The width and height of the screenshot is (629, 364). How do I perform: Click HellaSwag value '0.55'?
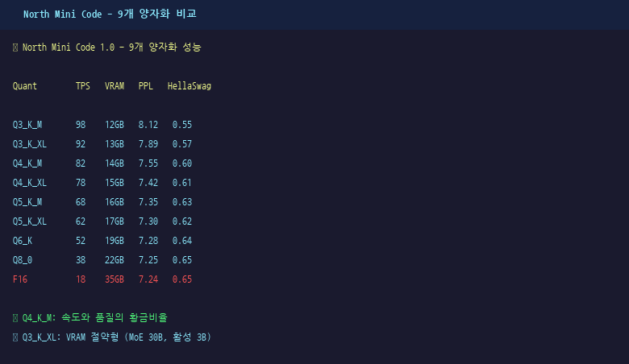click(x=182, y=125)
